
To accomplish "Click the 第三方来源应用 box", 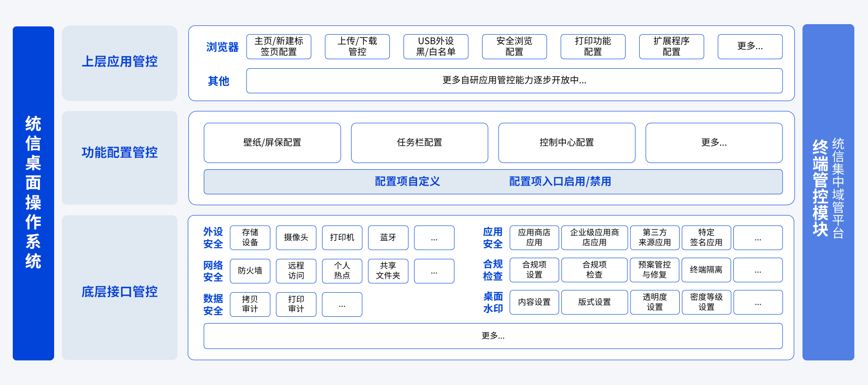I will (655, 238).
